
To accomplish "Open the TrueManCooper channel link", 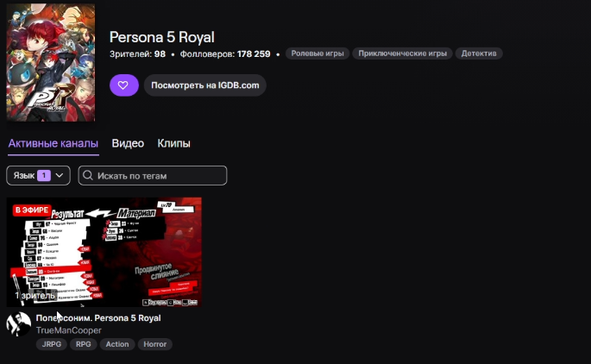I will pos(69,330).
